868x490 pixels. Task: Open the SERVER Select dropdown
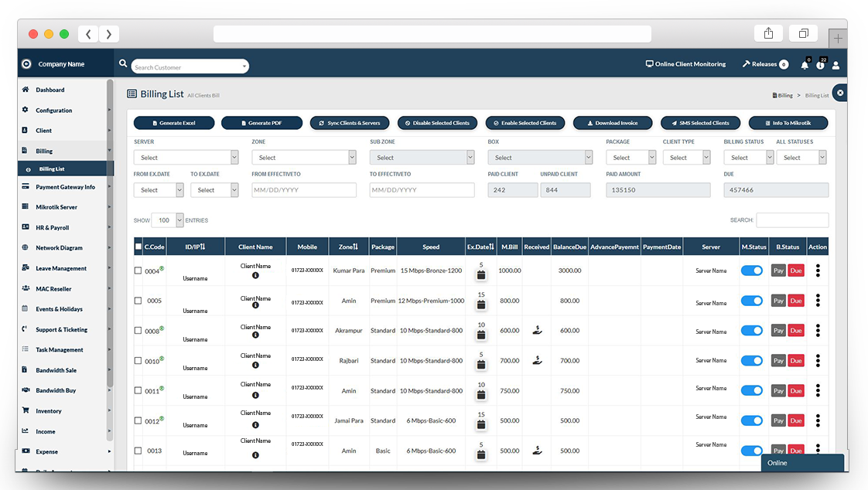(186, 157)
